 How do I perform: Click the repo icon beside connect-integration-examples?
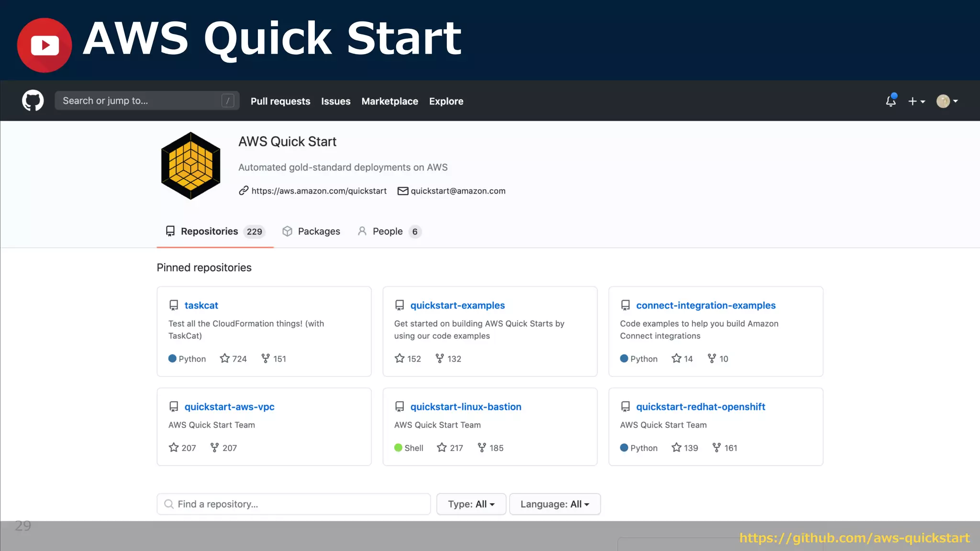coord(625,305)
